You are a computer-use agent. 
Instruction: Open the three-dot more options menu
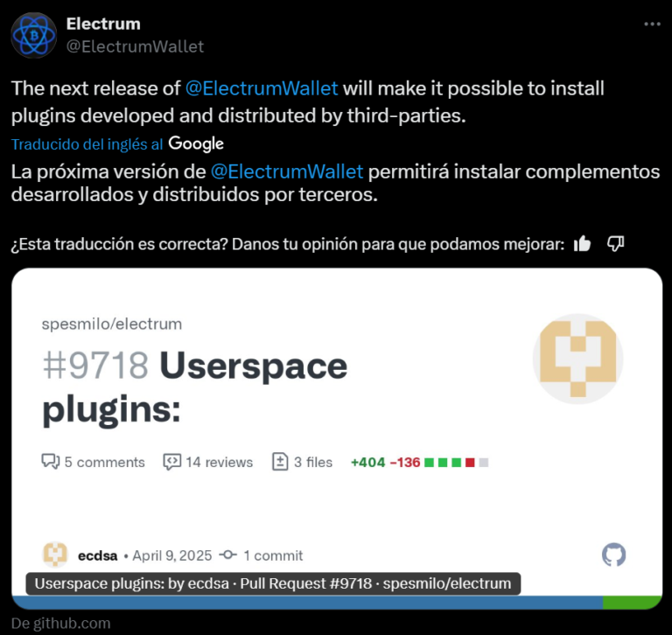652,24
